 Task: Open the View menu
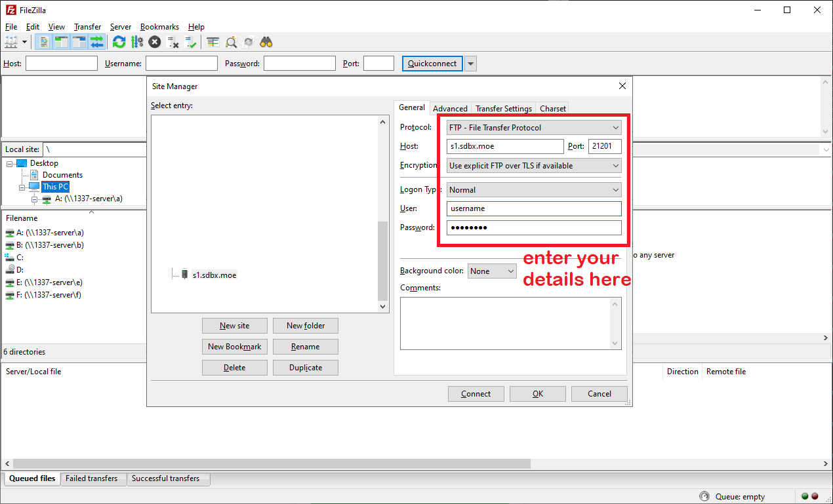57,27
